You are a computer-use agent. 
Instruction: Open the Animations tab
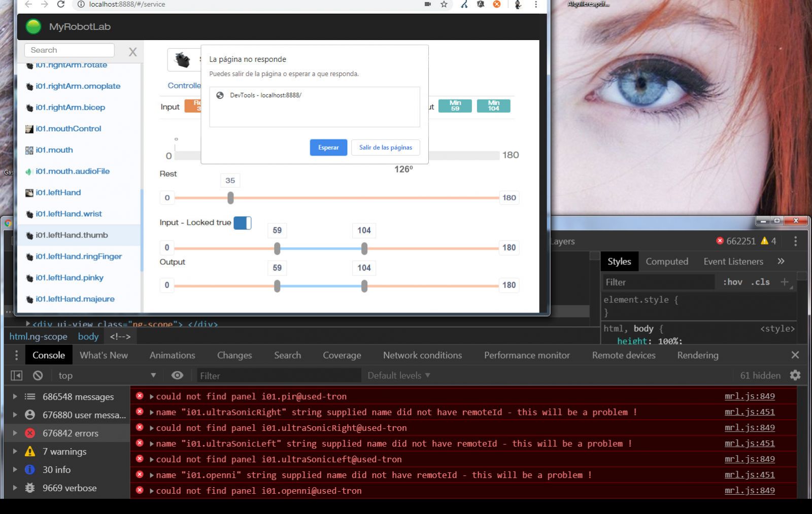pyautogui.click(x=173, y=355)
